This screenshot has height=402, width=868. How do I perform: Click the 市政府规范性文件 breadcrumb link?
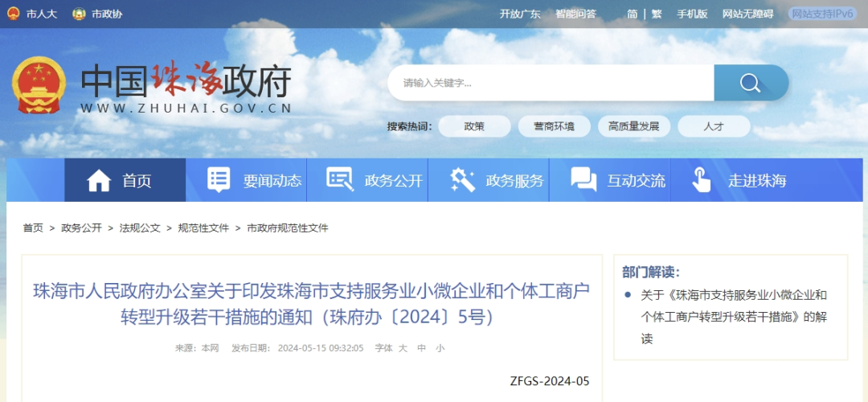(x=288, y=228)
